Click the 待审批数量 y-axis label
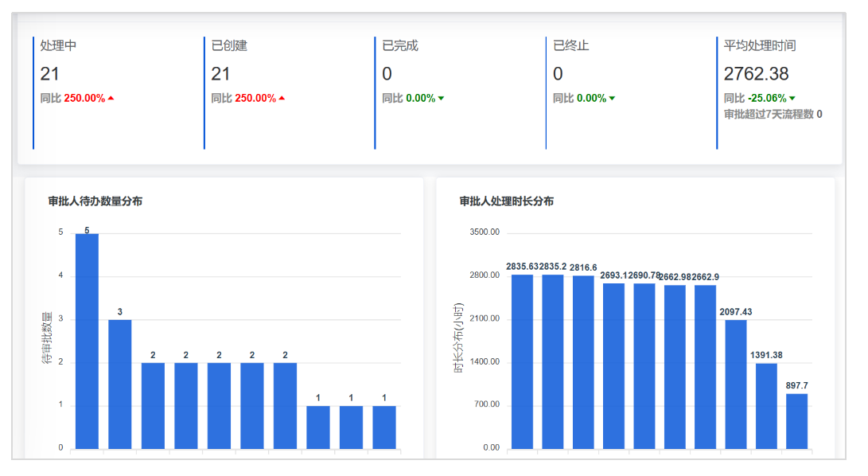The width and height of the screenshot is (868, 476). pyautogui.click(x=47, y=338)
